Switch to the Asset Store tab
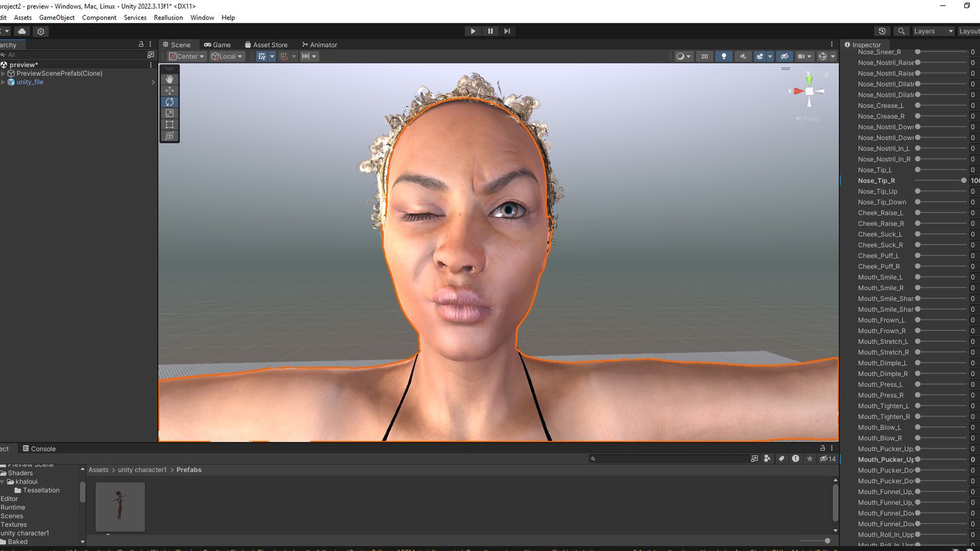Image resolution: width=980 pixels, height=551 pixels. [x=266, y=45]
